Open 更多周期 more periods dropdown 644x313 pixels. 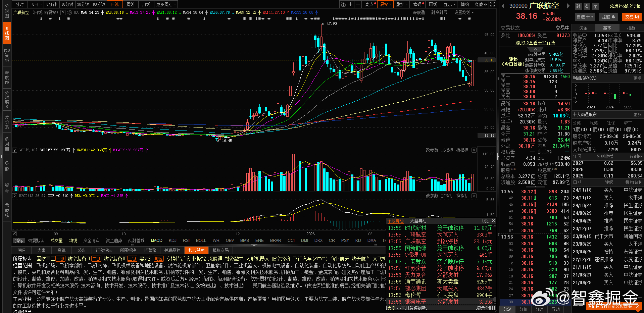(x=166, y=4)
